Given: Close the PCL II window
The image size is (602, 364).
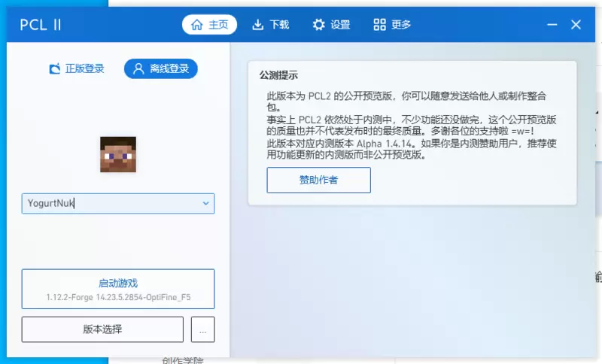Looking at the screenshot, I should pyautogui.click(x=576, y=25).
